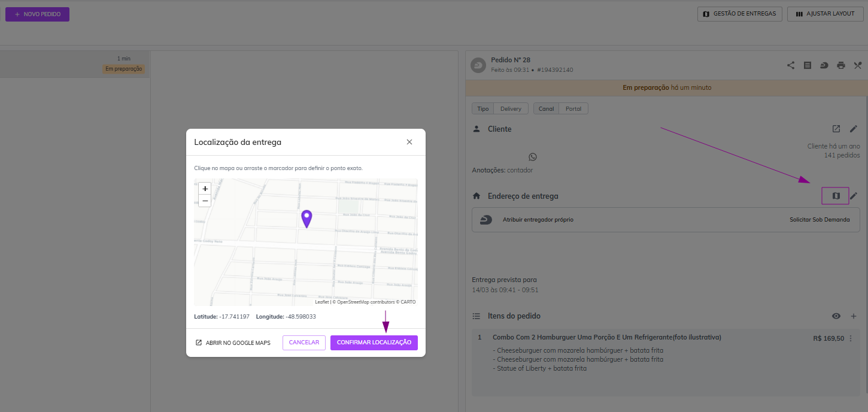Open Gestão de Entregas
Image resolution: width=868 pixels, height=412 pixels.
tap(739, 14)
